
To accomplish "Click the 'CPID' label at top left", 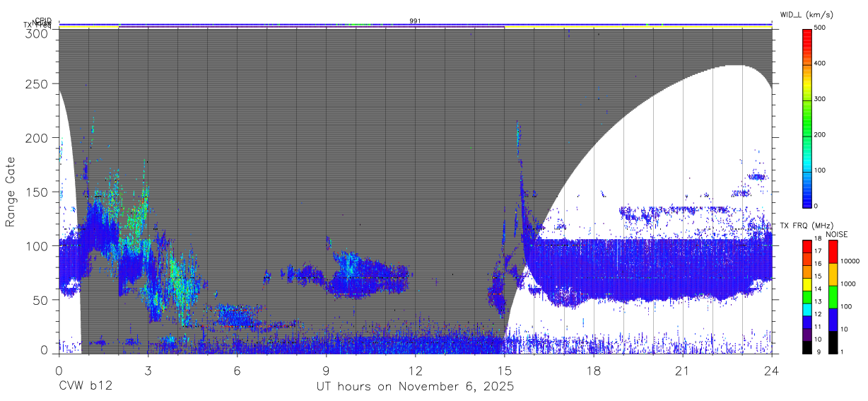I will click(x=43, y=21).
